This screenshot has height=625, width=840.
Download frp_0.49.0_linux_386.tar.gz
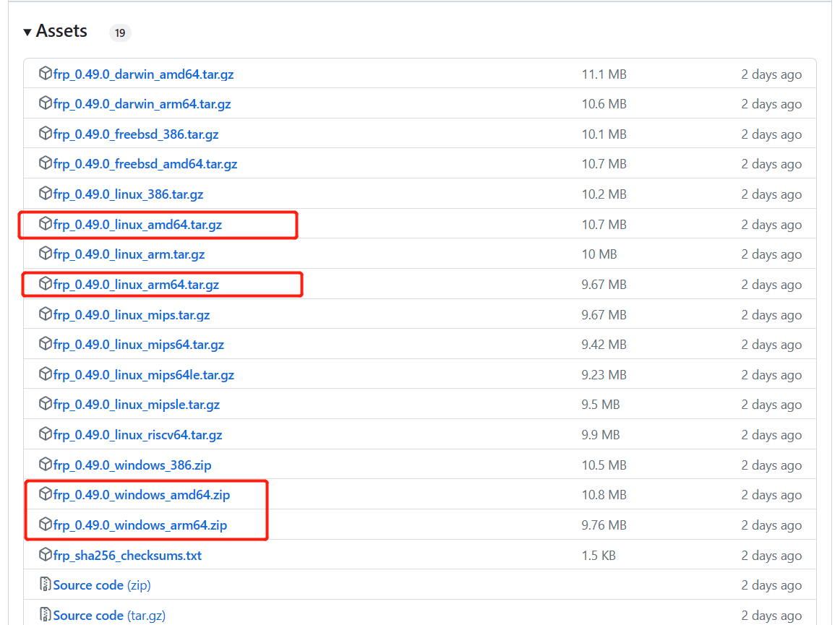pos(128,194)
